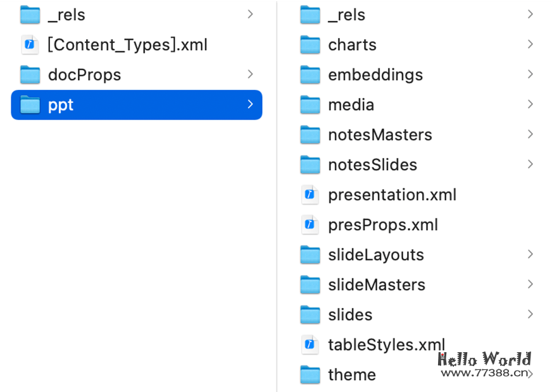Expand the slideLayouts folder chevron
This screenshot has height=392, width=552.
tap(530, 254)
